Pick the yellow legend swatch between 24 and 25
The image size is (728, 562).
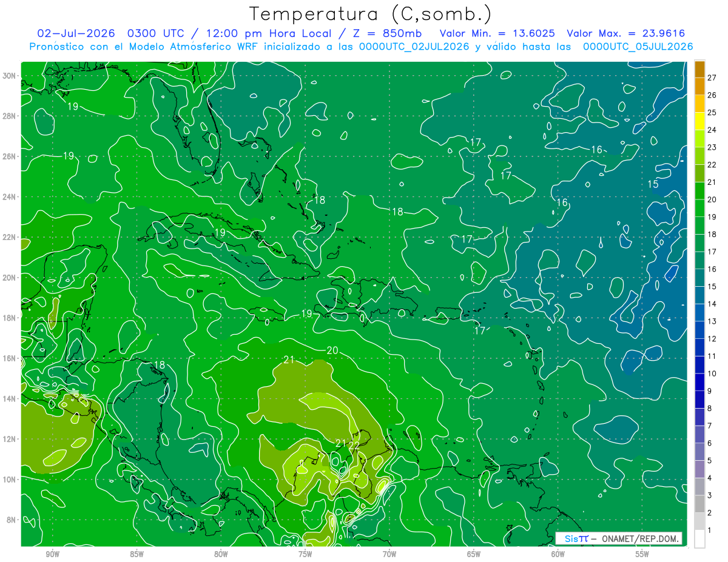coord(700,121)
